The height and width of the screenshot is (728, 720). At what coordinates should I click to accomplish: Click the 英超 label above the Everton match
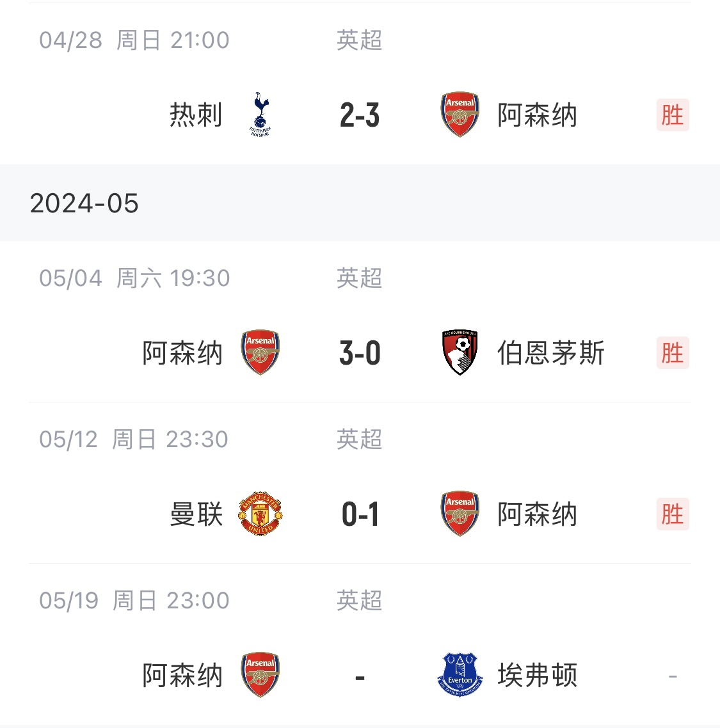(x=359, y=601)
